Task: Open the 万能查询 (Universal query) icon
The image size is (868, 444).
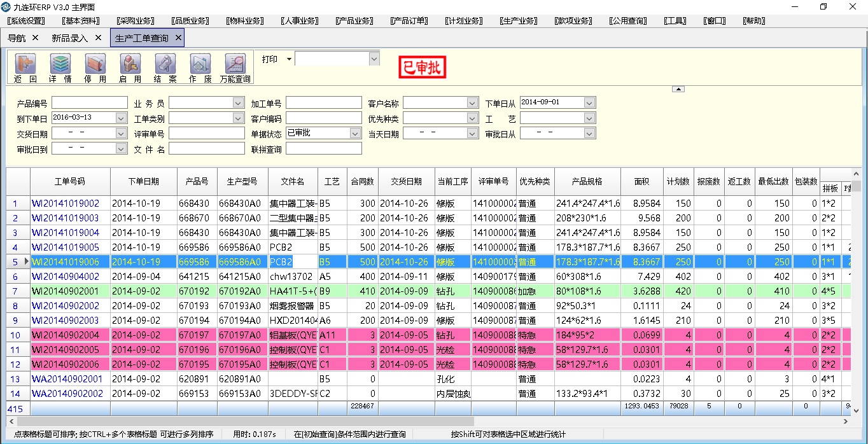Action: tap(235, 68)
